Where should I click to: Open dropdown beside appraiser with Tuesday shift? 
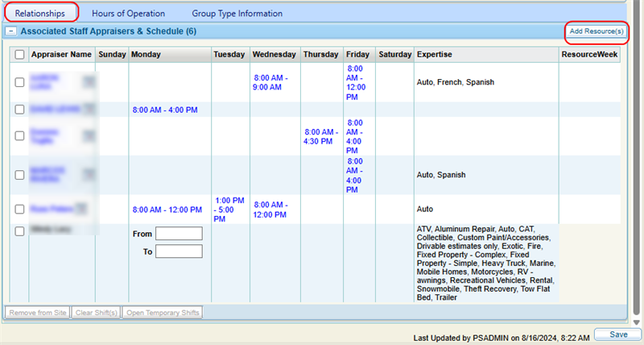click(x=81, y=209)
